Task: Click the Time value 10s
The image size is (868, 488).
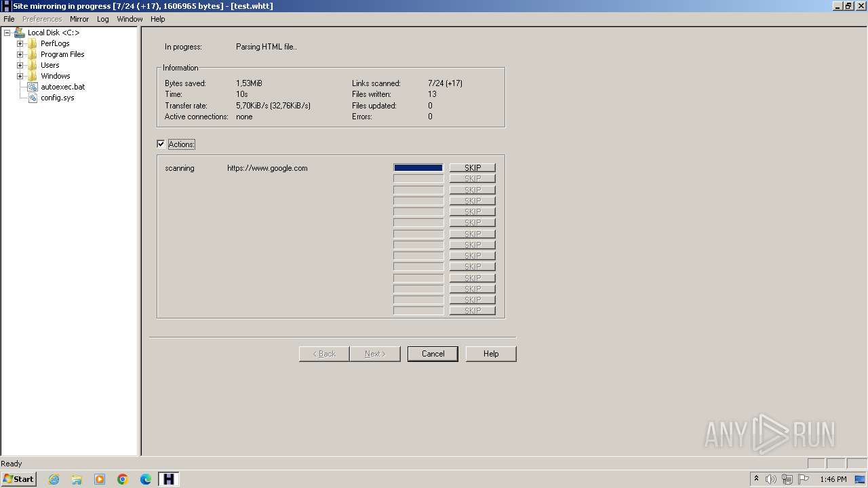Action: [242, 94]
